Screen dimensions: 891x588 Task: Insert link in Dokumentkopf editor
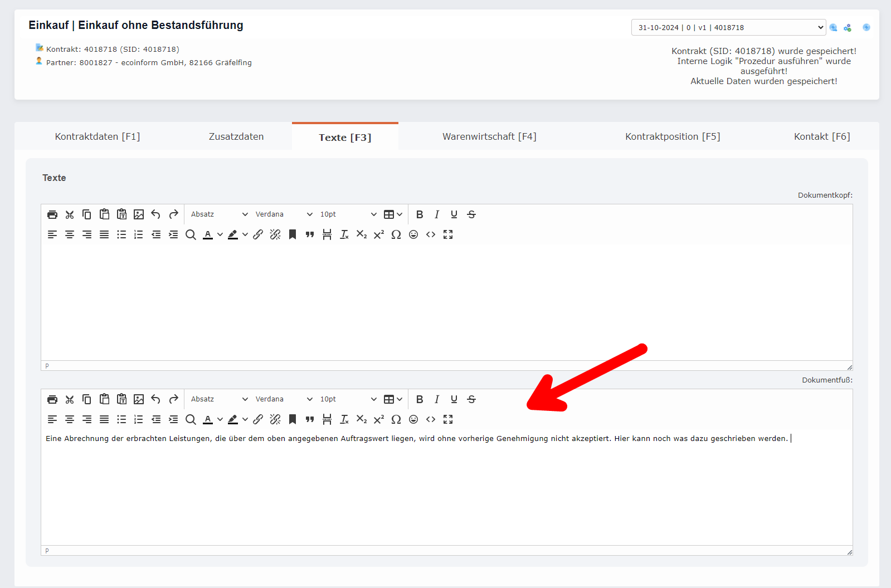click(x=258, y=234)
